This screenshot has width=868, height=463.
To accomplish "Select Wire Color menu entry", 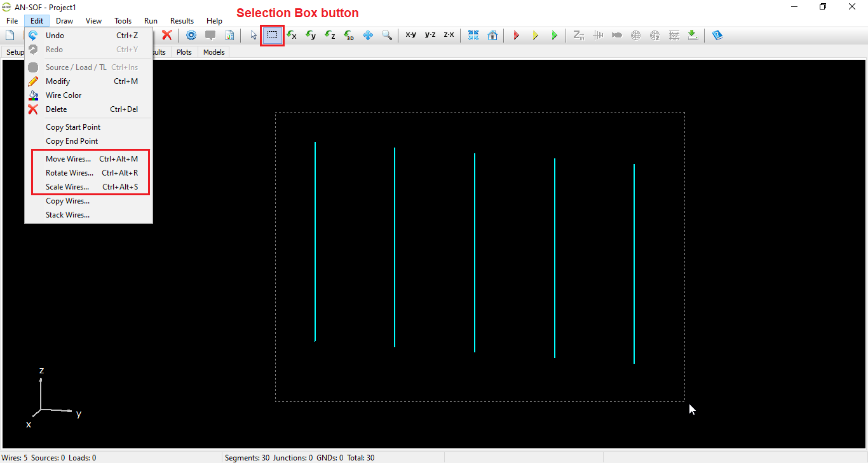I will [88, 95].
